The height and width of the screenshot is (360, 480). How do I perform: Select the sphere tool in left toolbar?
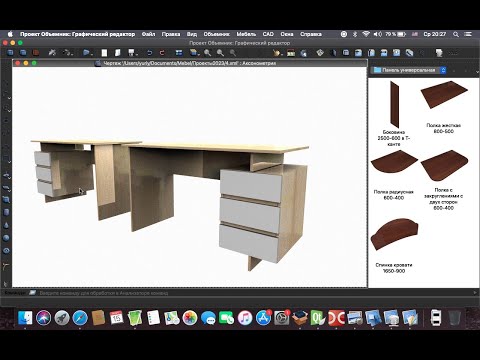click(x=6, y=238)
